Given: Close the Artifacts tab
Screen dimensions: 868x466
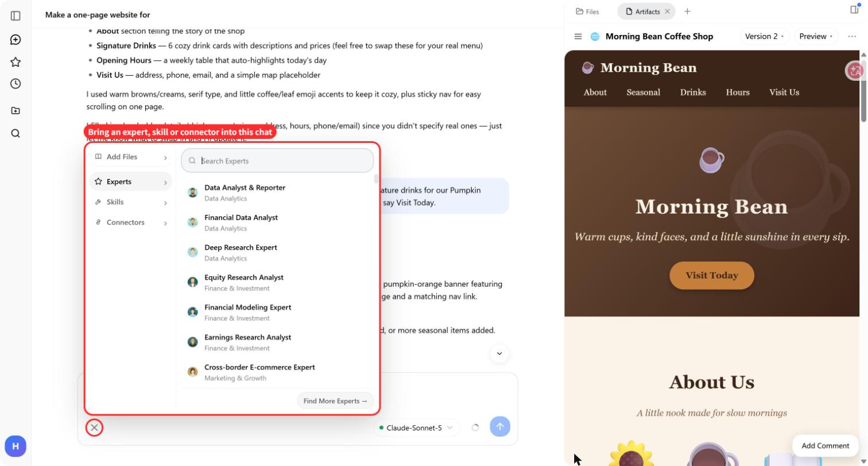Looking at the screenshot, I should point(667,11).
